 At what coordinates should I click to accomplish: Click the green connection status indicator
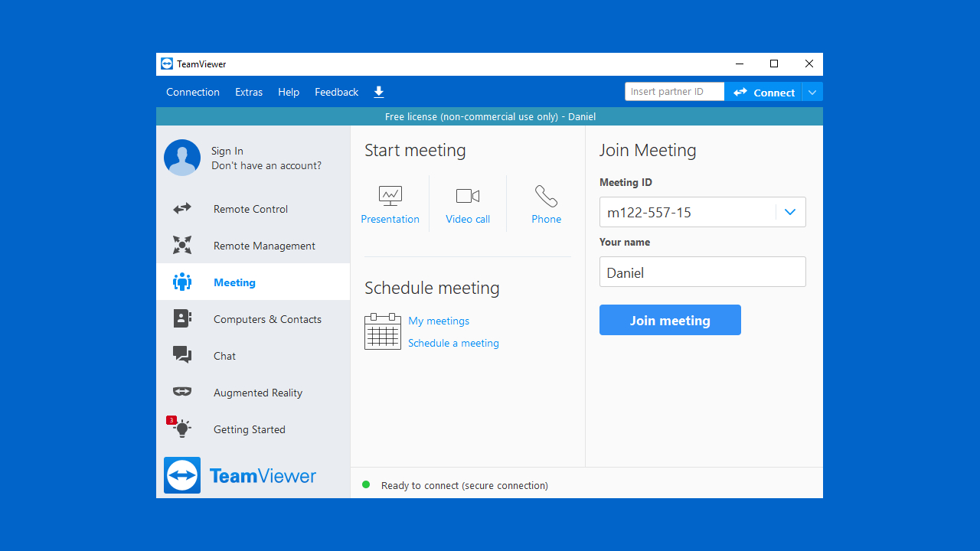[366, 484]
